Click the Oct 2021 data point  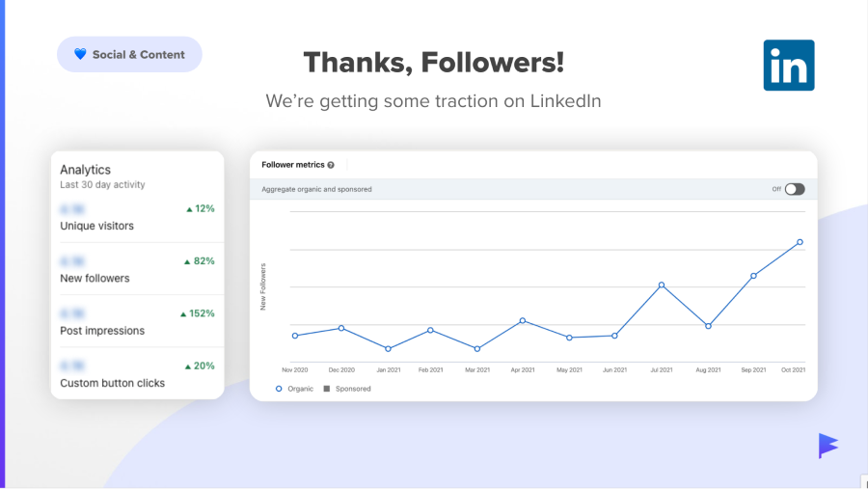[800, 242]
